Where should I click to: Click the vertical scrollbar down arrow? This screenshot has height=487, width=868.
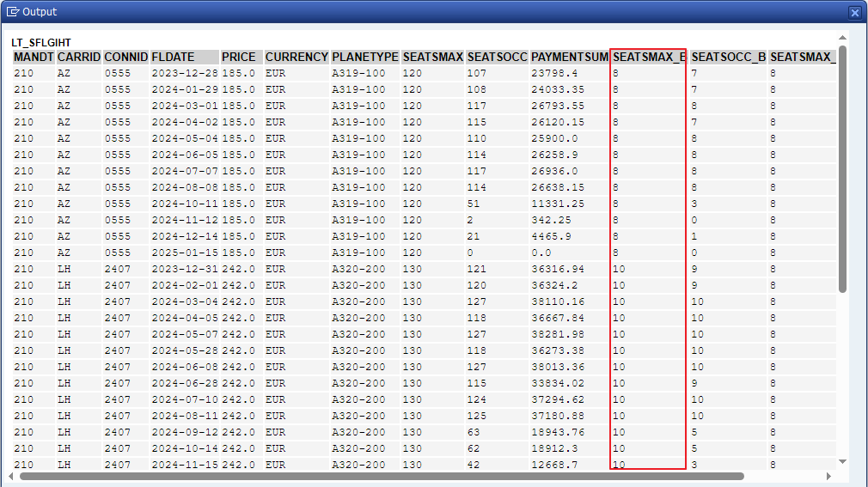842,461
